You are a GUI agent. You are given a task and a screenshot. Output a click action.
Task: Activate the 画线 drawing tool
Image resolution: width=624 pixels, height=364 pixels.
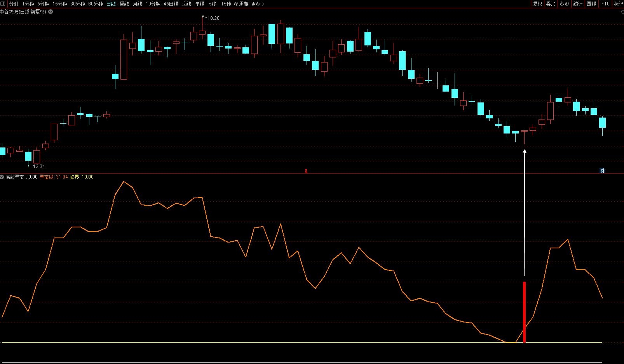591,4
